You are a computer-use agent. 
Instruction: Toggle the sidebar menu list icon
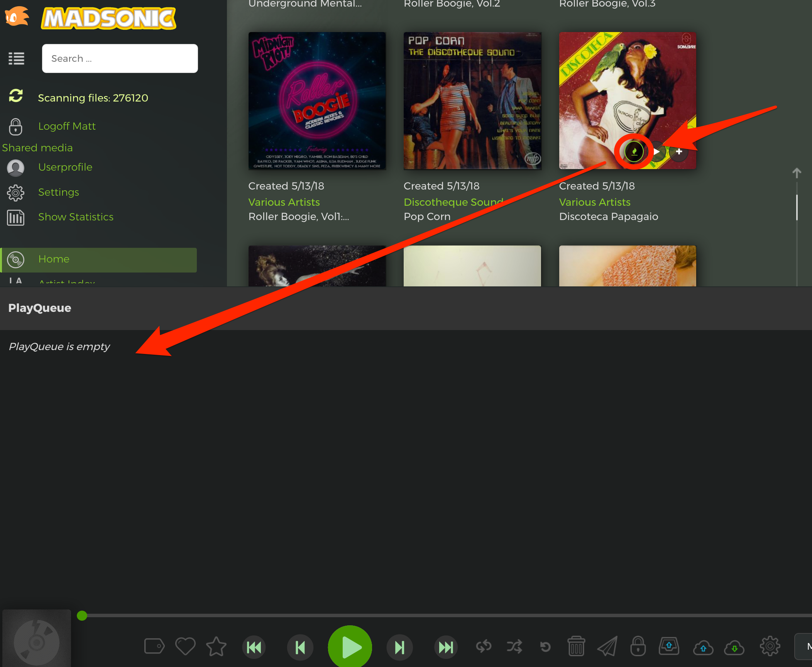17,59
